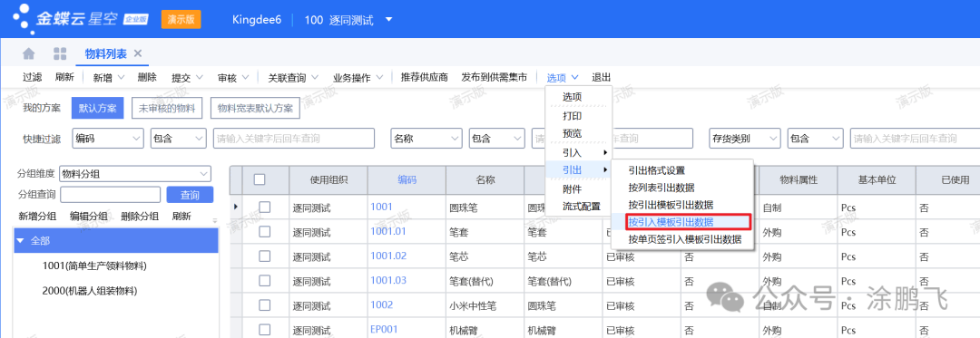Expand the organization switcher arrow after 逐同测试
This screenshot has height=338, width=980.
[x=388, y=20]
